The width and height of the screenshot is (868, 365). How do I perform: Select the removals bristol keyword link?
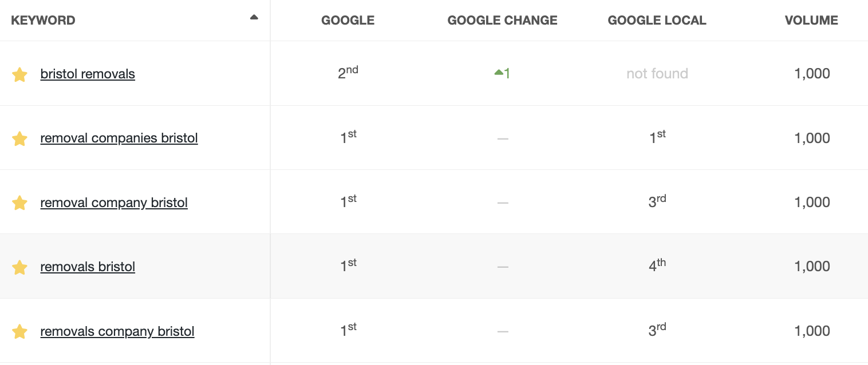pos(88,267)
